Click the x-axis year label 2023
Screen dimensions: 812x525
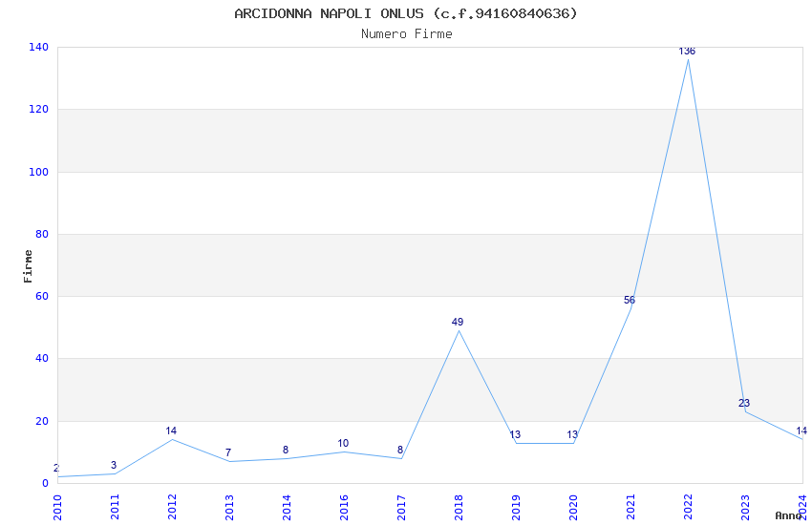pyautogui.click(x=745, y=508)
